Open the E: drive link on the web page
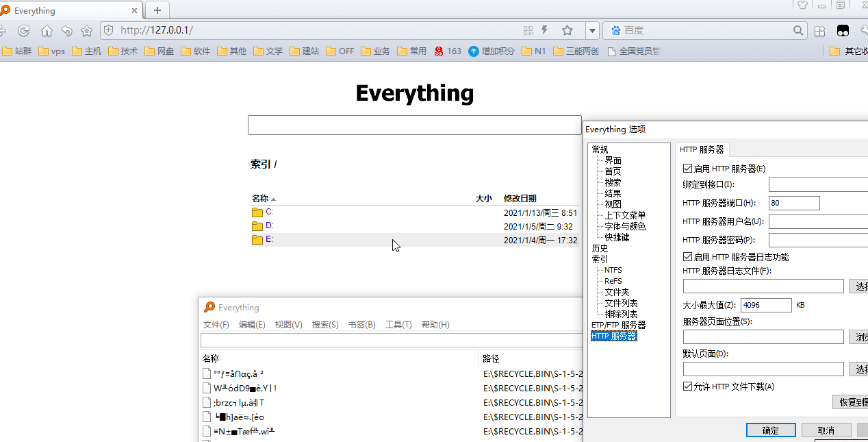The height and width of the screenshot is (442, 868). click(270, 240)
